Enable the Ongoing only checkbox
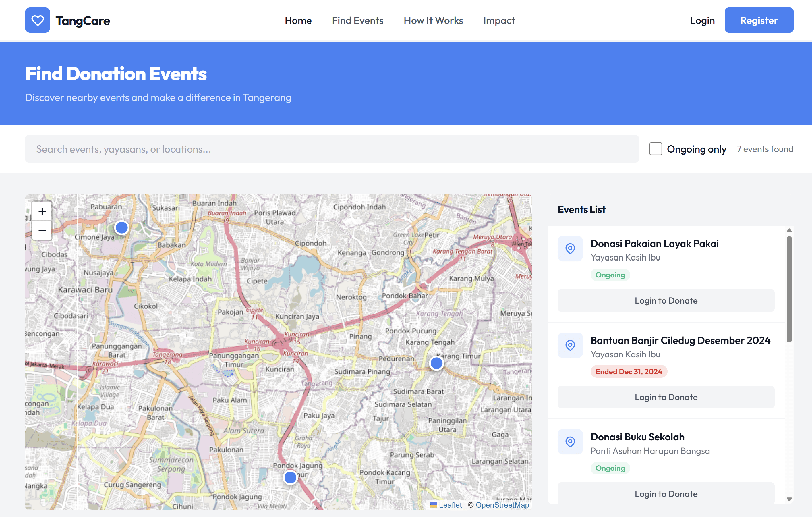This screenshot has height=517, width=812. 656,149
